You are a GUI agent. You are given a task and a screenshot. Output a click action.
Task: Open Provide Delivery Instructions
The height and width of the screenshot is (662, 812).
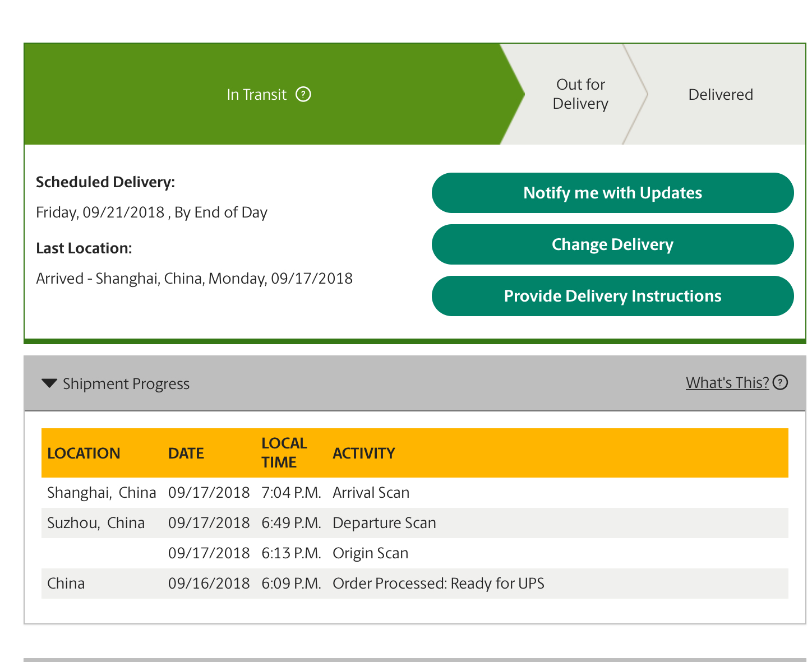pyautogui.click(x=612, y=296)
